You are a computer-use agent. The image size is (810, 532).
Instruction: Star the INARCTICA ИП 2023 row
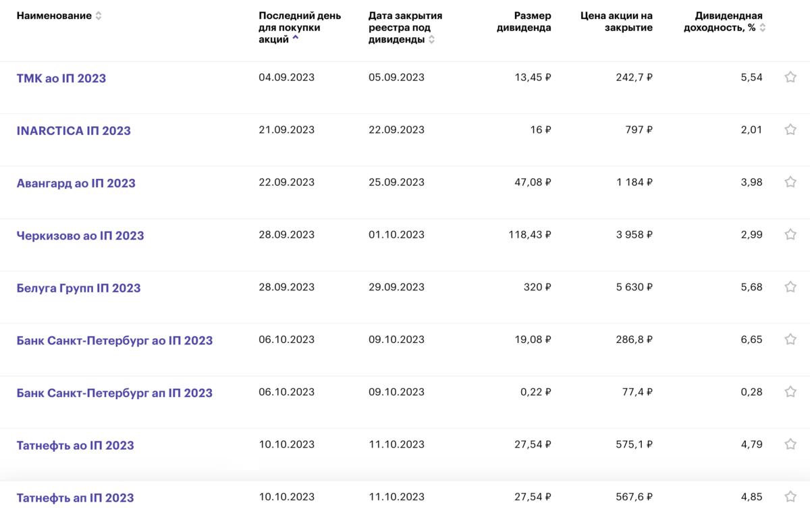[x=790, y=129]
